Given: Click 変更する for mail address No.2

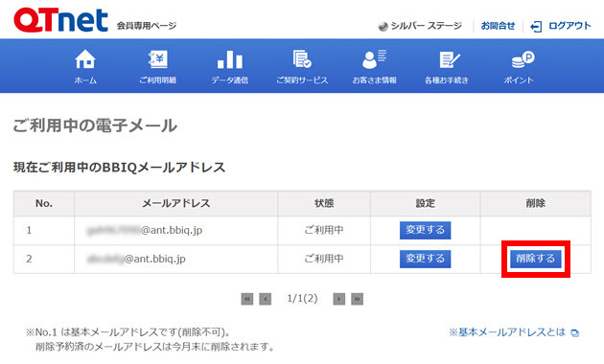Looking at the screenshot, I should click(x=426, y=259).
